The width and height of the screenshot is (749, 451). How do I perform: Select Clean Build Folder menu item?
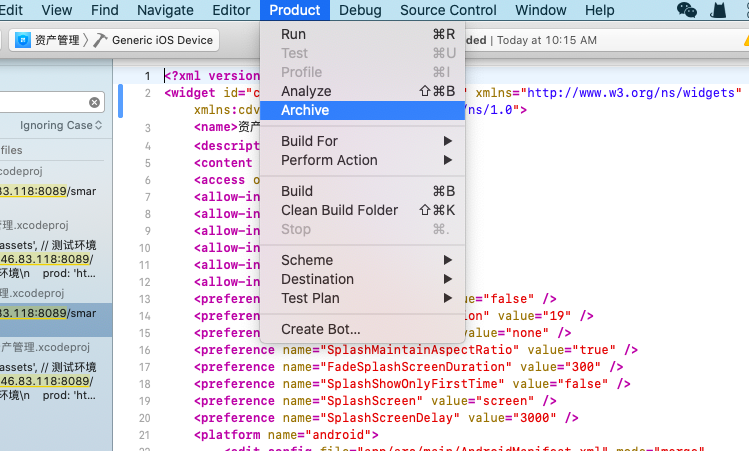click(x=363, y=210)
